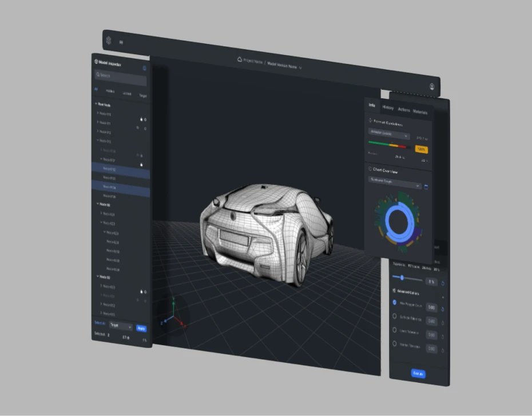
Task: Switch to the Hidden filter tab
Action: coord(110,91)
